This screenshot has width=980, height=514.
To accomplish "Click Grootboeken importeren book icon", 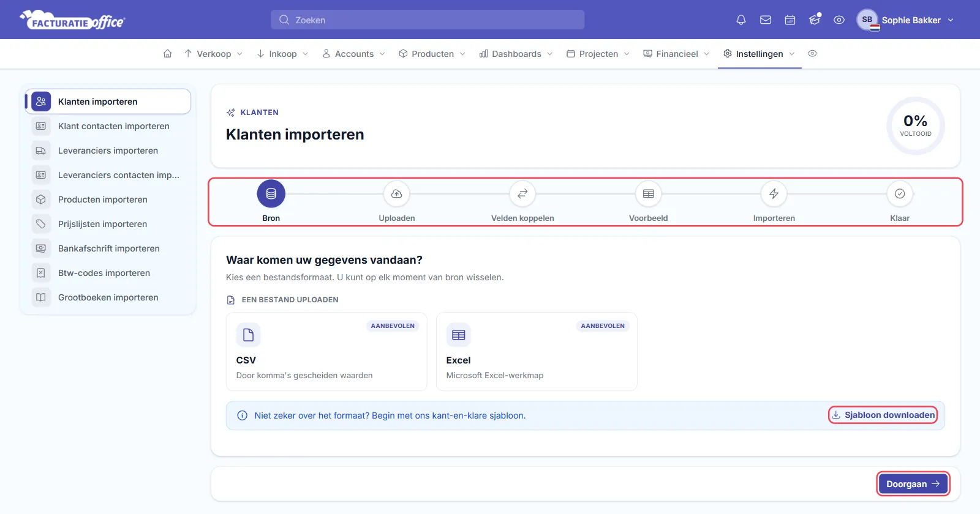I will pyautogui.click(x=41, y=297).
